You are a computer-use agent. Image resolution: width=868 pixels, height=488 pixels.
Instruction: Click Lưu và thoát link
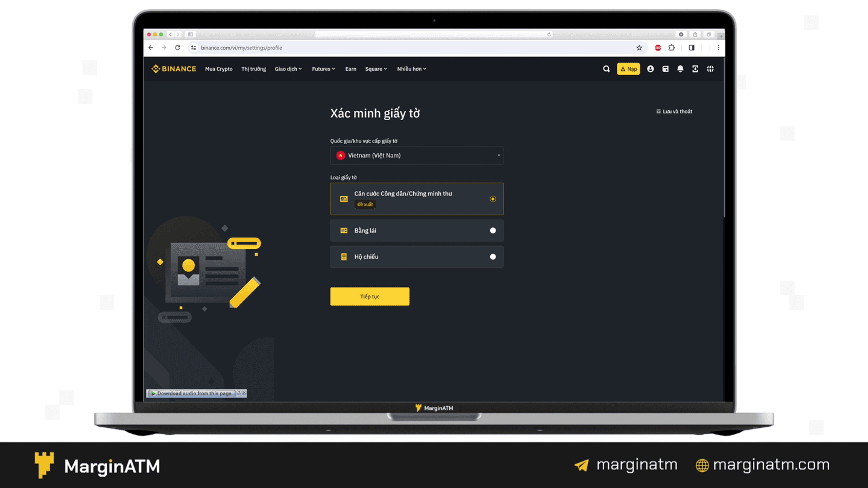point(674,111)
